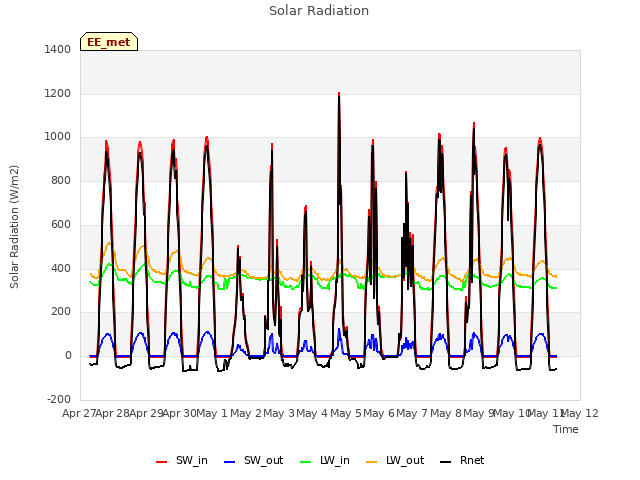The height and width of the screenshot is (480, 640).
Task: Click the Rnet legend label
Action: [x=472, y=460]
